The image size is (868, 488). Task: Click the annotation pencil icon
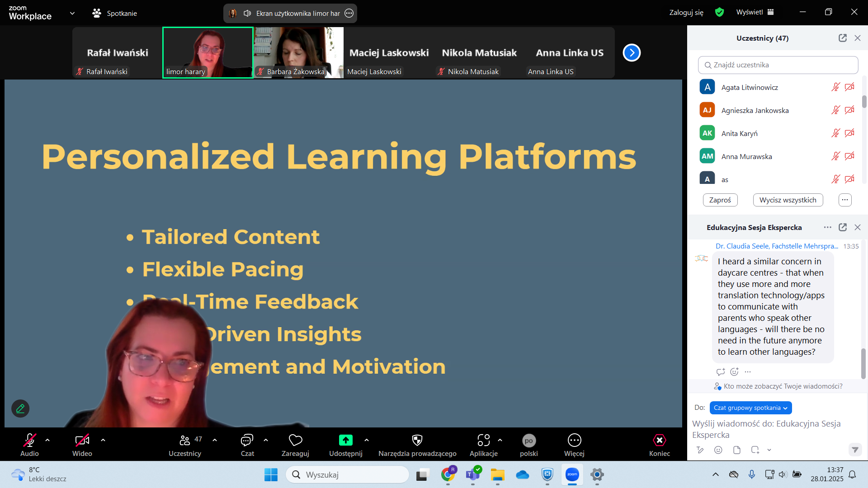pos(20,408)
